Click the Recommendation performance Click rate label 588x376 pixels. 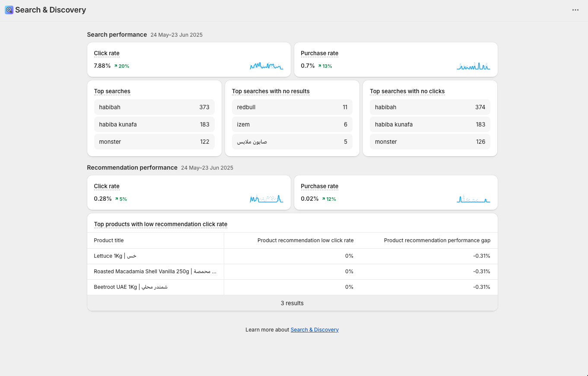[107, 186]
